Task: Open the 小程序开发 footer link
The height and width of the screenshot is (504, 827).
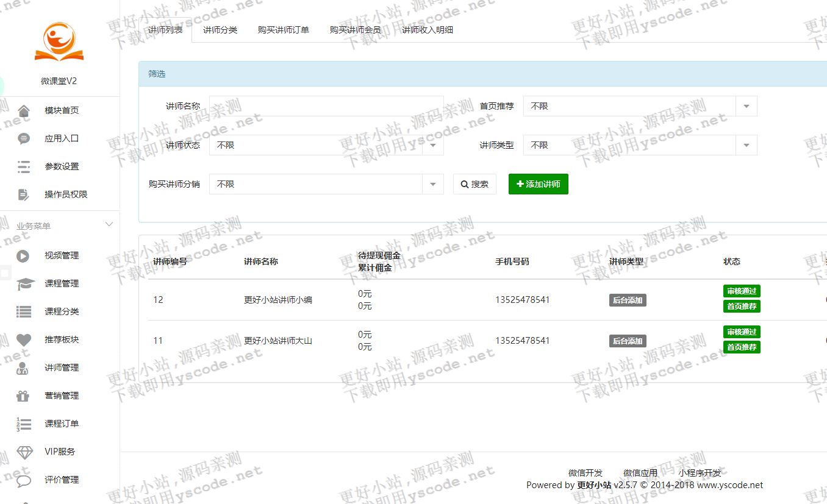Action: point(700,472)
